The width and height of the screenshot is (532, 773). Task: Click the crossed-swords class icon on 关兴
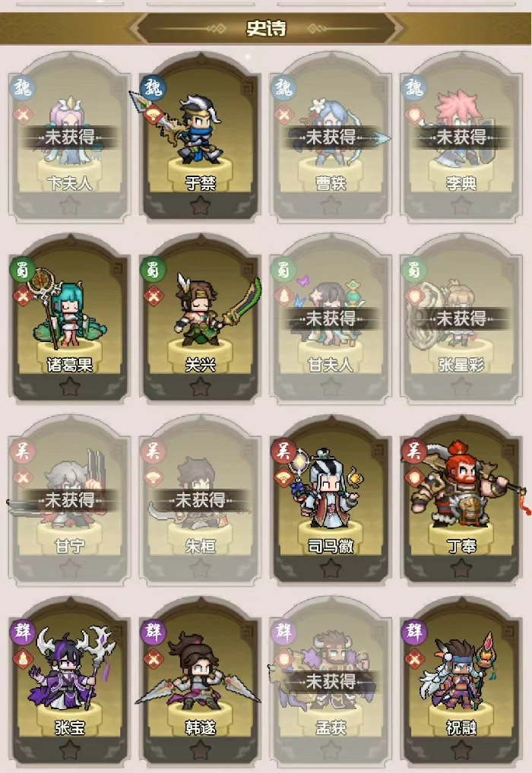click(154, 296)
